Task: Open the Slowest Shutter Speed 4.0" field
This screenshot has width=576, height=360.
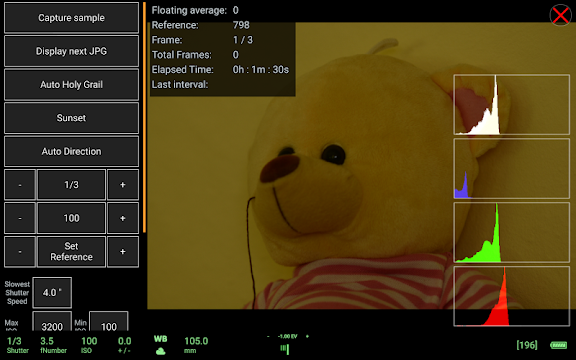Action: [52, 292]
